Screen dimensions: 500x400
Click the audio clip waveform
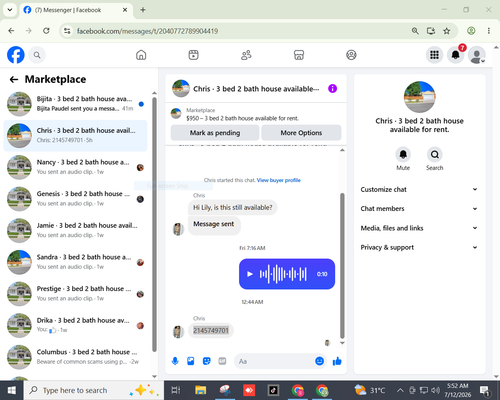(x=283, y=274)
